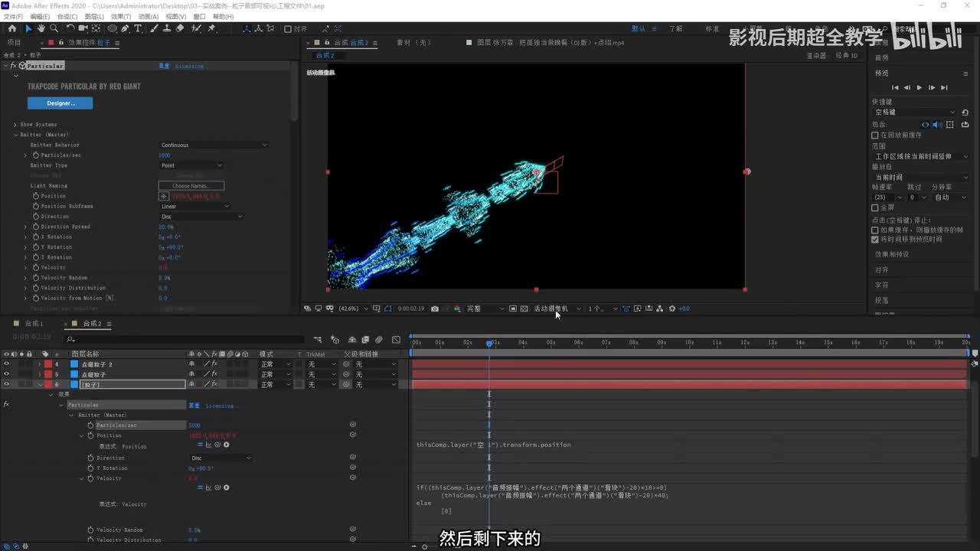The width and height of the screenshot is (980, 551).
Task: Switch to the 合成1 timeline tab
Action: click(34, 324)
